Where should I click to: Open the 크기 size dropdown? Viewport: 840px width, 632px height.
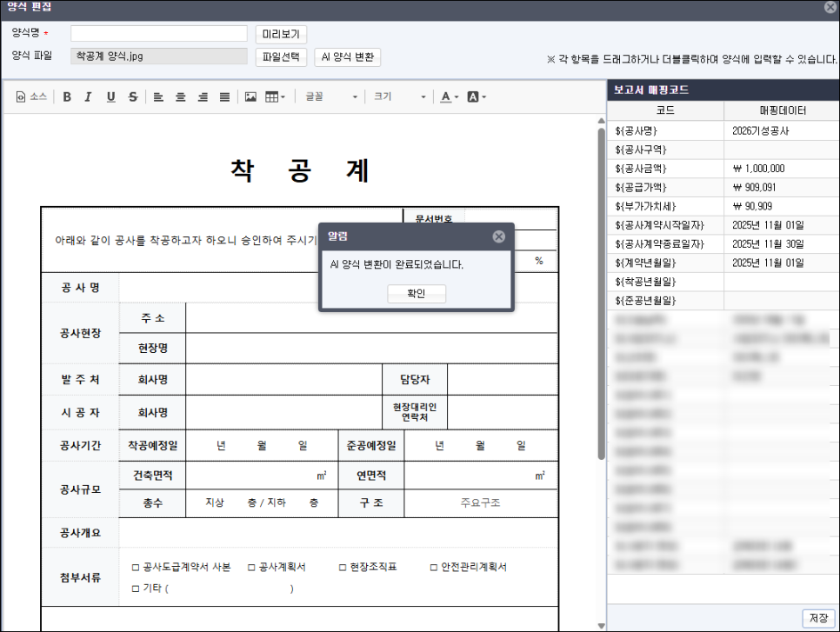[400, 97]
